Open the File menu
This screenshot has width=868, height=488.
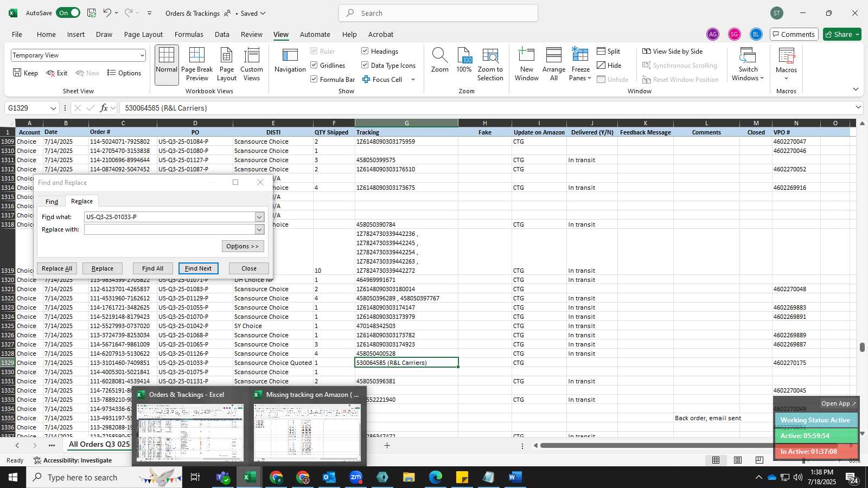17,34
